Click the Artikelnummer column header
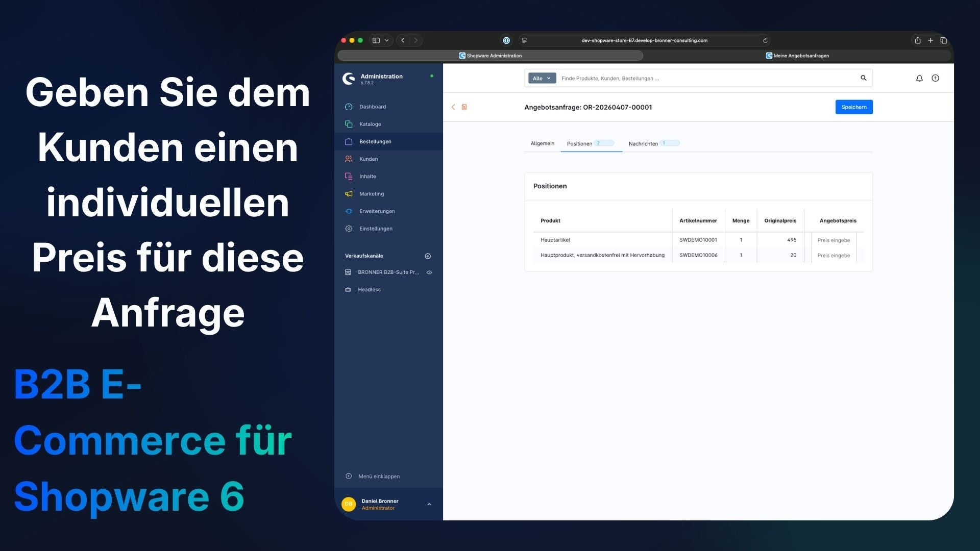The image size is (980, 551). click(x=698, y=220)
